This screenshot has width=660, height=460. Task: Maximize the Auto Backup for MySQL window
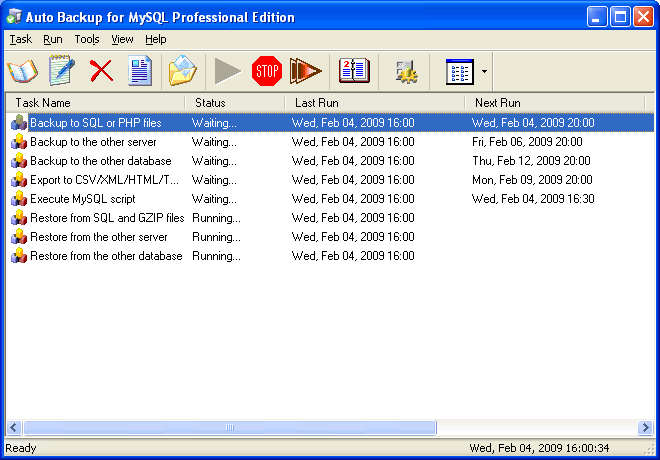[x=620, y=17]
